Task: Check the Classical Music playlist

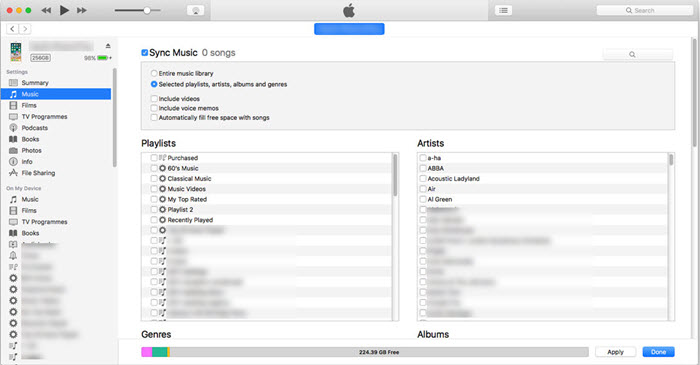Action: 154,178
